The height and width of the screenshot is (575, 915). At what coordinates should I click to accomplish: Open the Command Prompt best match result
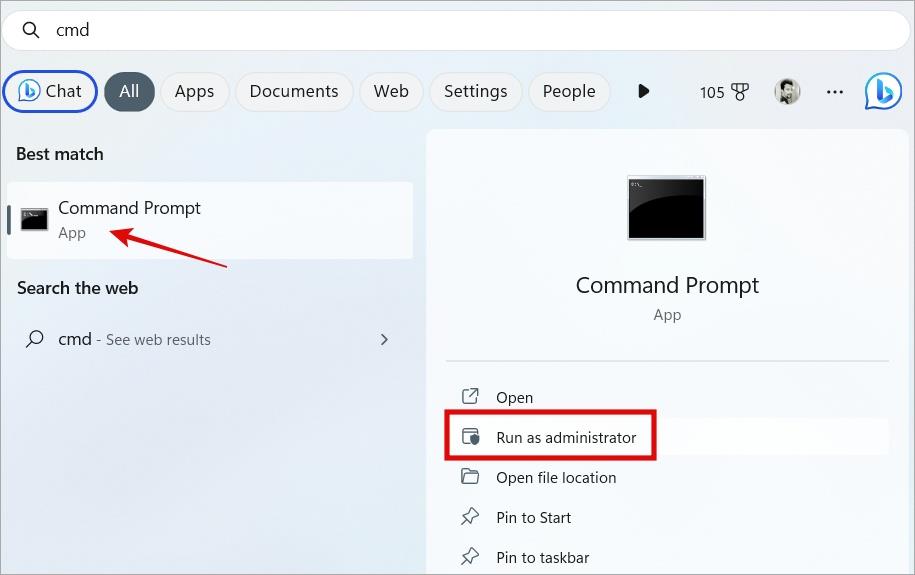[x=210, y=220]
